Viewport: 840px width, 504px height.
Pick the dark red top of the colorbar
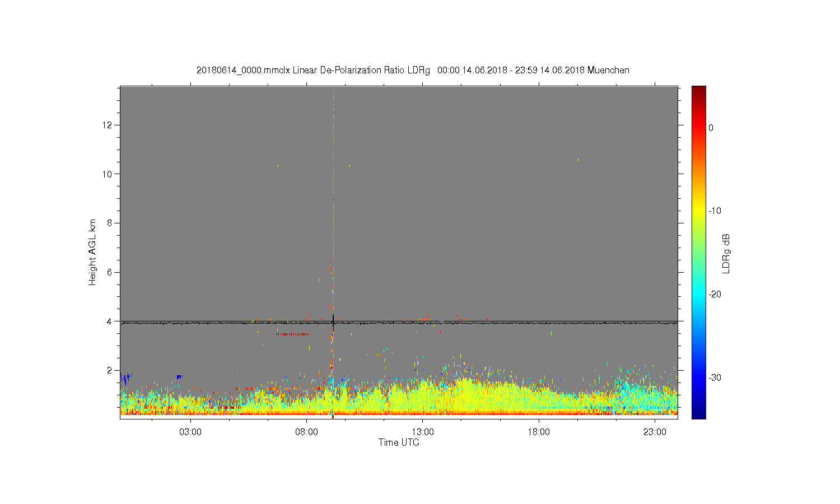click(699, 90)
